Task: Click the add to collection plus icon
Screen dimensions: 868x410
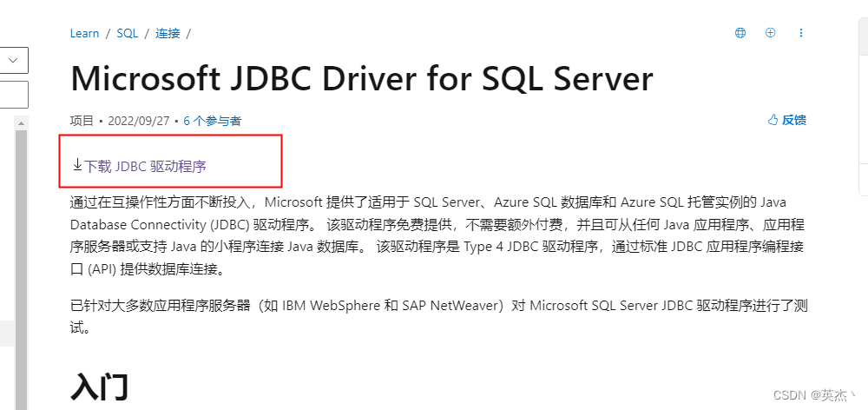Action: 770,33
